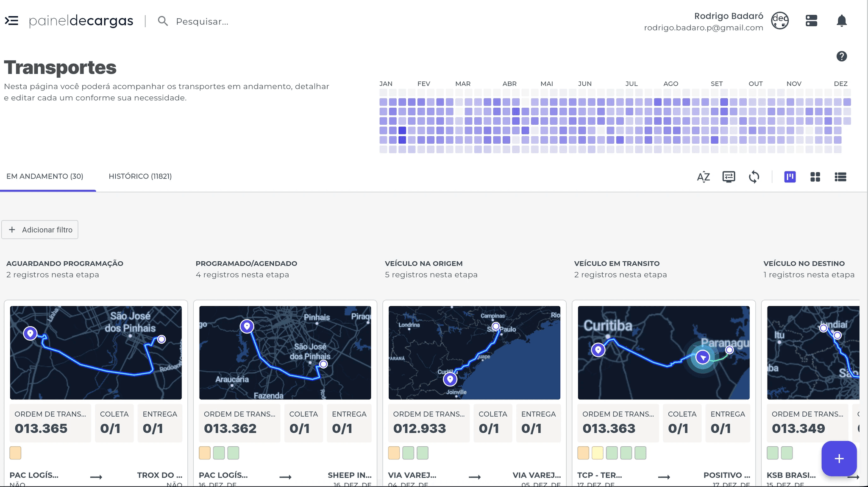The width and height of the screenshot is (868, 487).
Task: Click the server/storage icon in the header
Action: (811, 21)
